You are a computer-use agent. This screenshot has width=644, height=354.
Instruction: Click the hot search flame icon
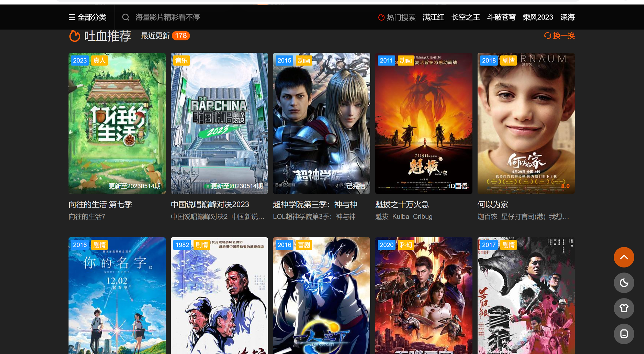click(381, 17)
